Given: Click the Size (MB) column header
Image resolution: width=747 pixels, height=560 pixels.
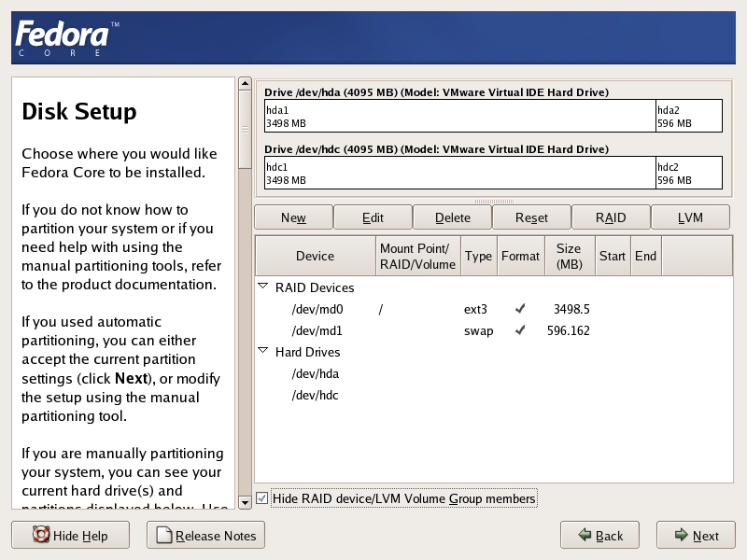Looking at the screenshot, I should [570, 256].
